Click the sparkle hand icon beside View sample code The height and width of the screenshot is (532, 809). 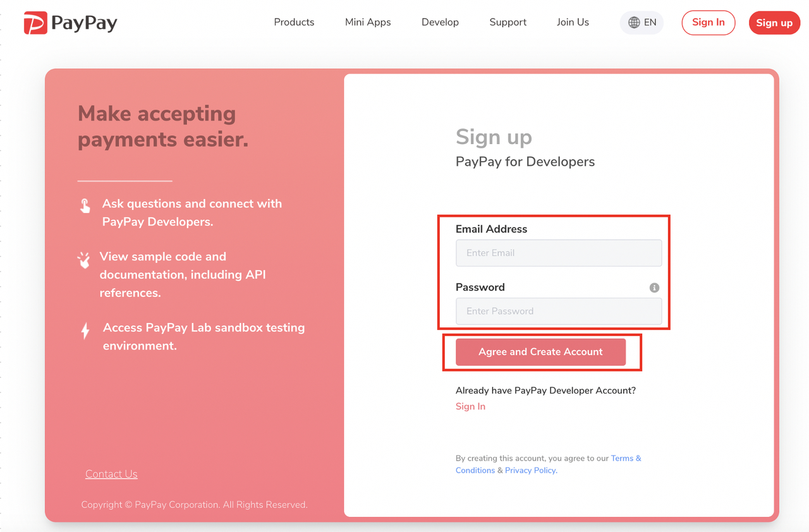pyautogui.click(x=83, y=260)
